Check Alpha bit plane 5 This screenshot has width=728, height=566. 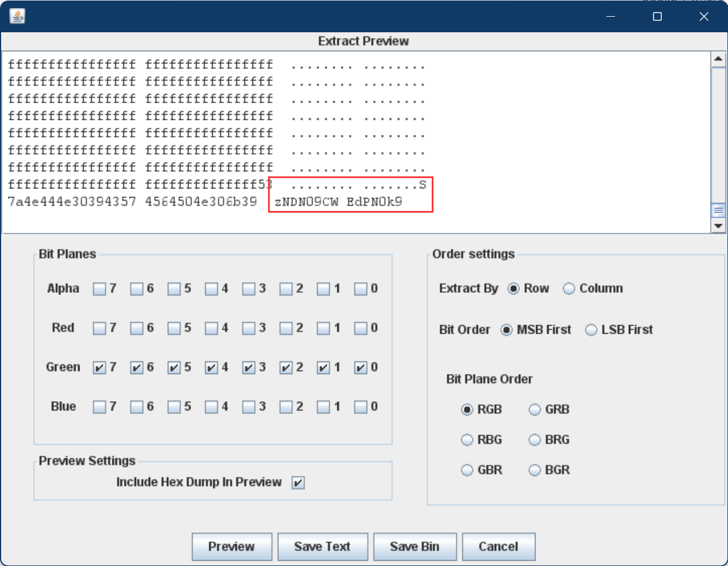point(174,289)
